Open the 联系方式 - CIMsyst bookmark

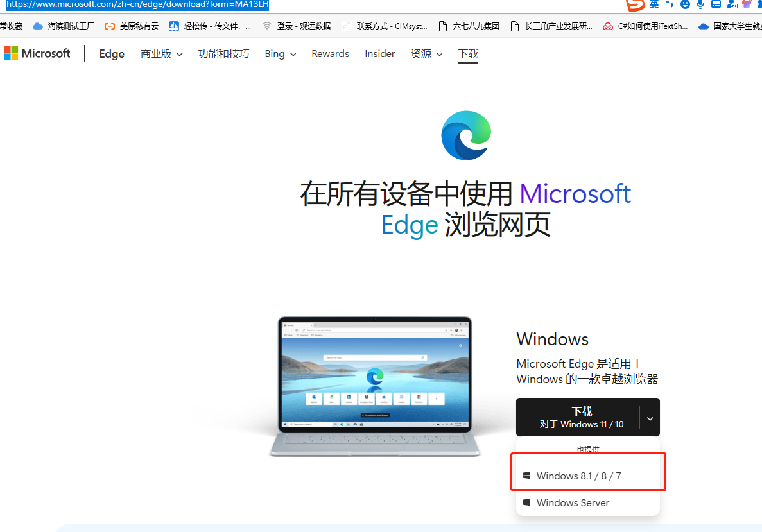[385, 26]
